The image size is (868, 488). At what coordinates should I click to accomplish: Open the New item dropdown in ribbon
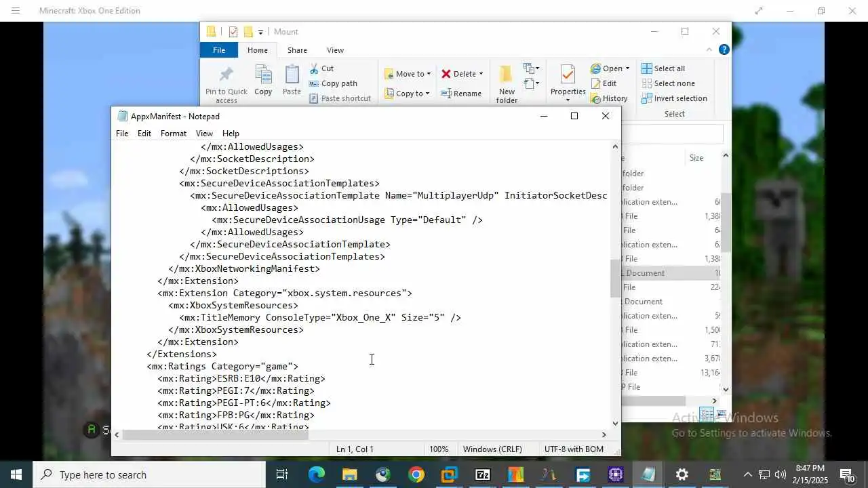531,69
